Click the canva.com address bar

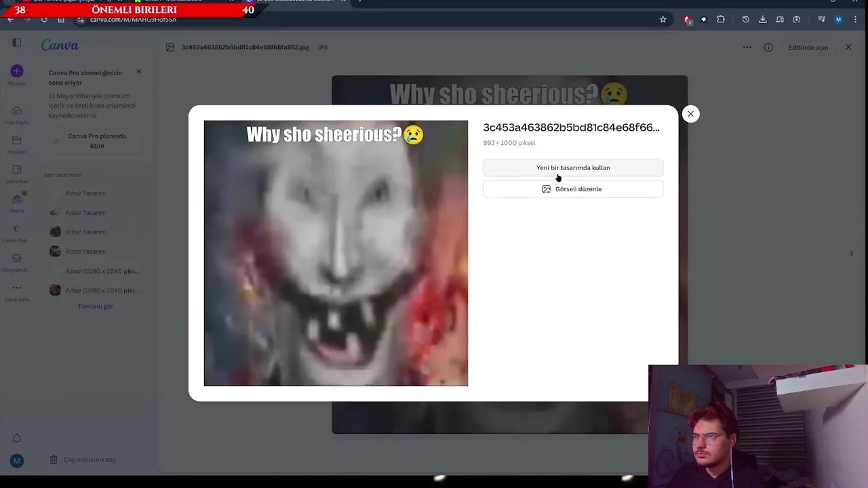[372, 20]
